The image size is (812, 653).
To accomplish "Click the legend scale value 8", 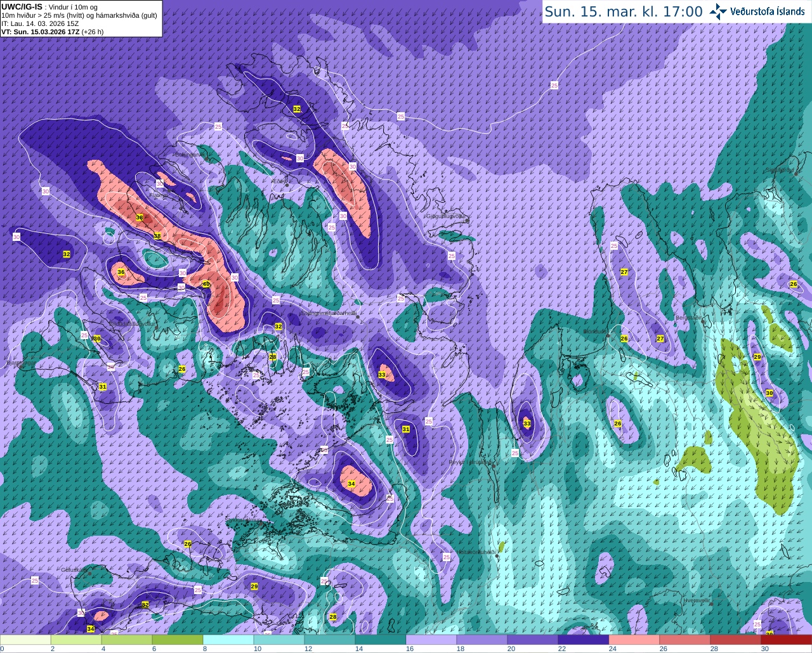I will point(204,649).
